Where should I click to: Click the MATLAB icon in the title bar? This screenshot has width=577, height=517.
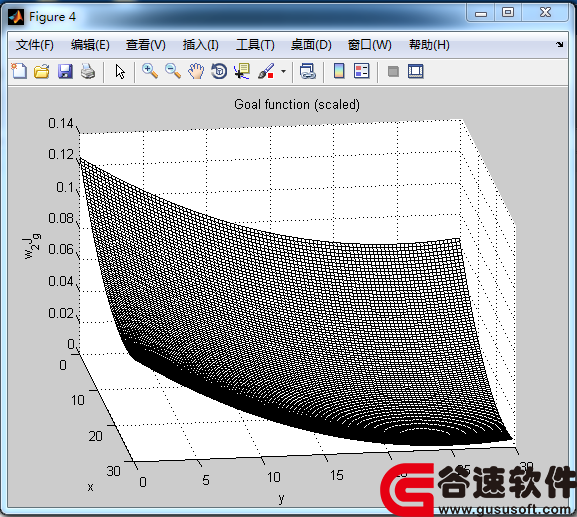pyautogui.click(x=16, y=17)
